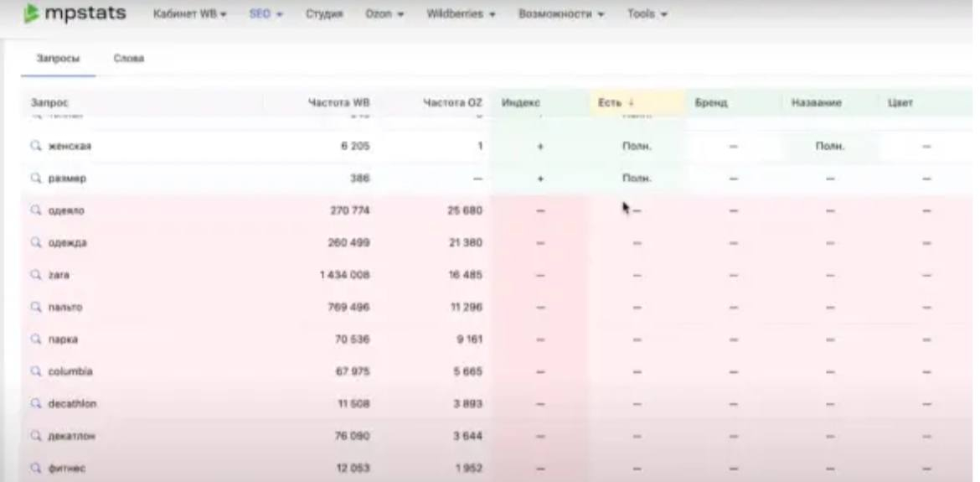Viewport: 980px width, 482px height.
Task: Click the decathlon query text
Action: pyautogui.click(x=73, y=404)
